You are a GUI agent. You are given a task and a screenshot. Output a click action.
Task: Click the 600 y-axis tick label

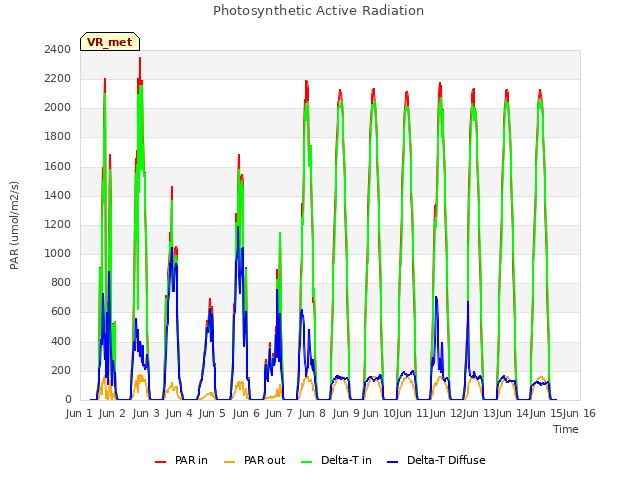[x=61, y=312]
